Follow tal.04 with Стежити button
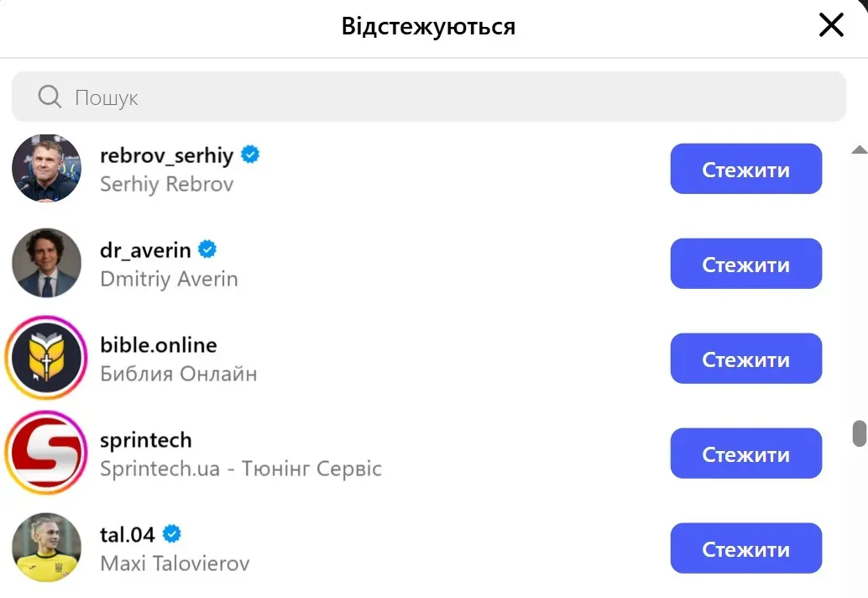Screen dimensions: 868x598 (x=745, y=549)
